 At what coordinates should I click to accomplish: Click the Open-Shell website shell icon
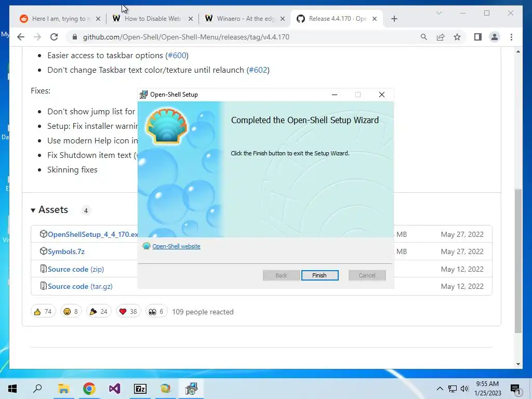coord(146,246)
